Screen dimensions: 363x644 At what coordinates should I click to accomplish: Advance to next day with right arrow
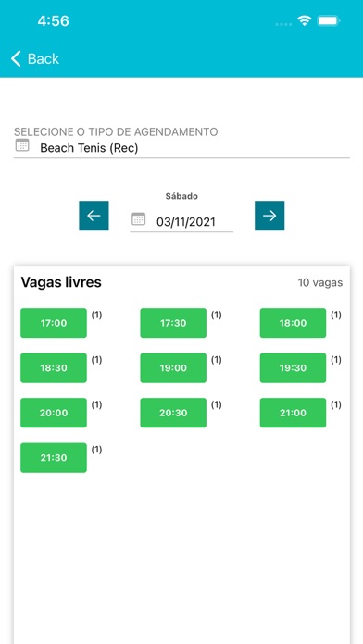tap(269, 216)
